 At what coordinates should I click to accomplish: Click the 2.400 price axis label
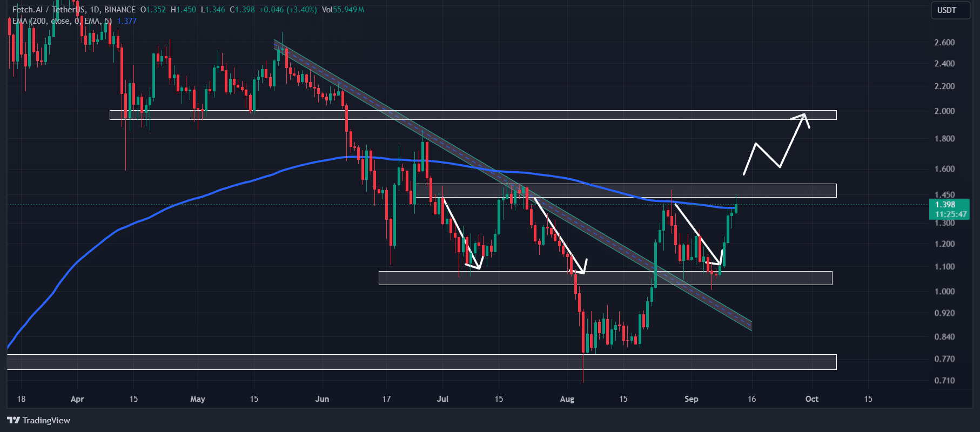click(944, 64)
